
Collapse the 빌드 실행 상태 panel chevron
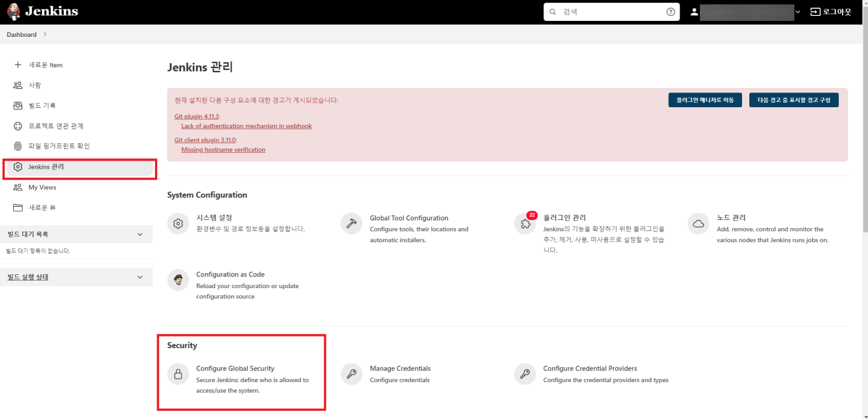pos(140,277)
